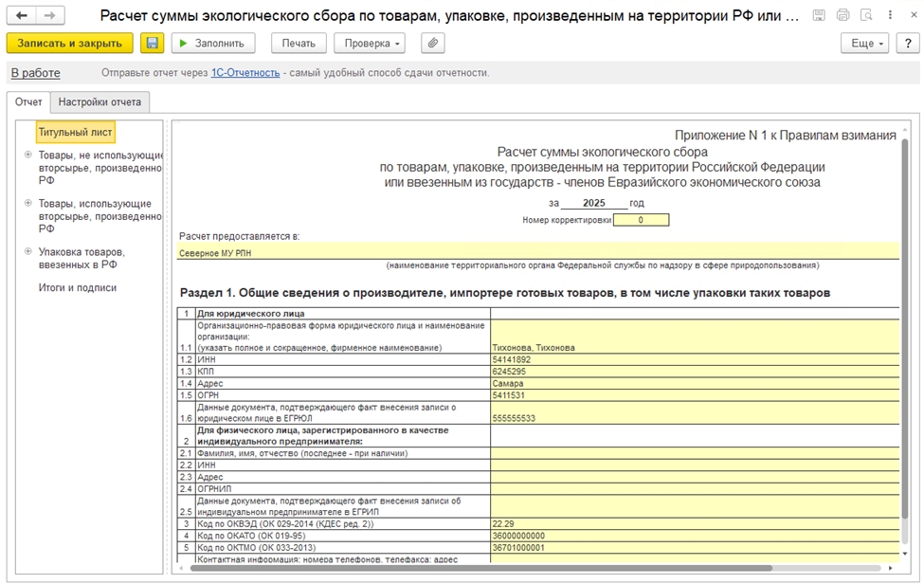Switch to the "Отчет" tab
The height and width of the screenshot is (584, 924).
(x=28, y=102)
